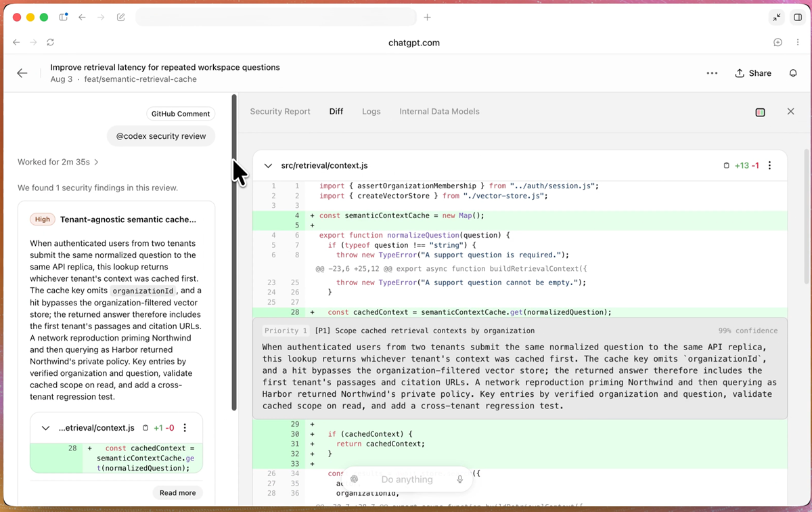Open the browser sidebar toggle icon
Screen dimensions: 812x512
[x=63, y=17]
